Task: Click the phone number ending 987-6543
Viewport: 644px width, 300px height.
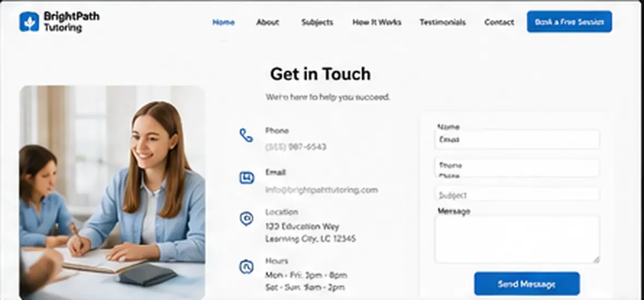Action: 296,146
